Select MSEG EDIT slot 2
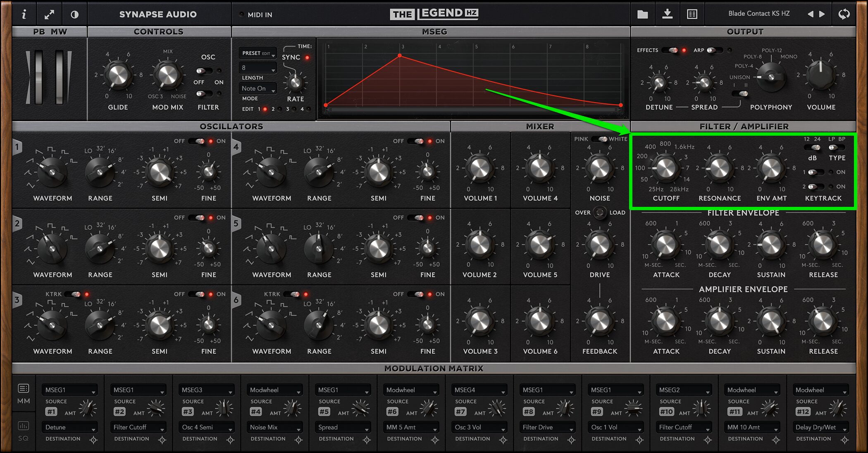Screen dimensions: 868x453 point(280,109)
